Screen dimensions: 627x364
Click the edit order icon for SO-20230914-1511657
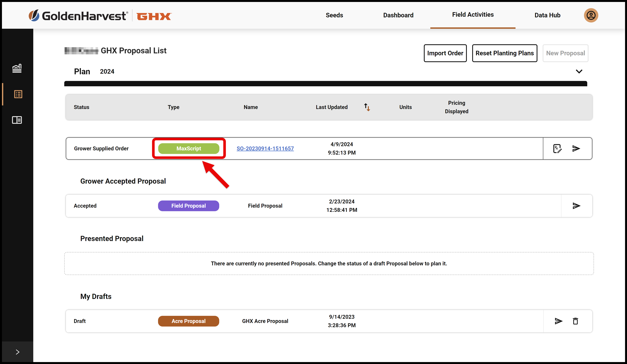(x=557, y=149)
